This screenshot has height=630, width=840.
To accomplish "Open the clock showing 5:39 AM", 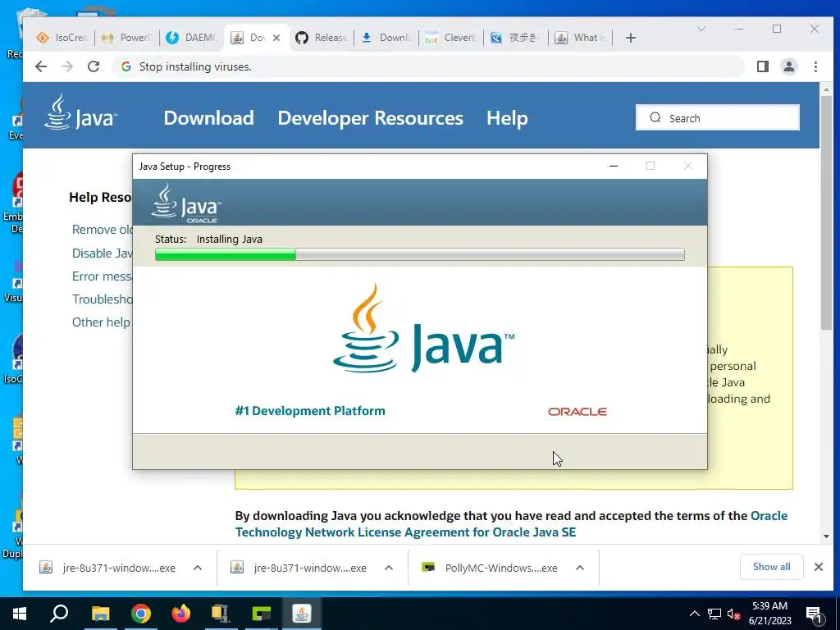I will point(769,614).
